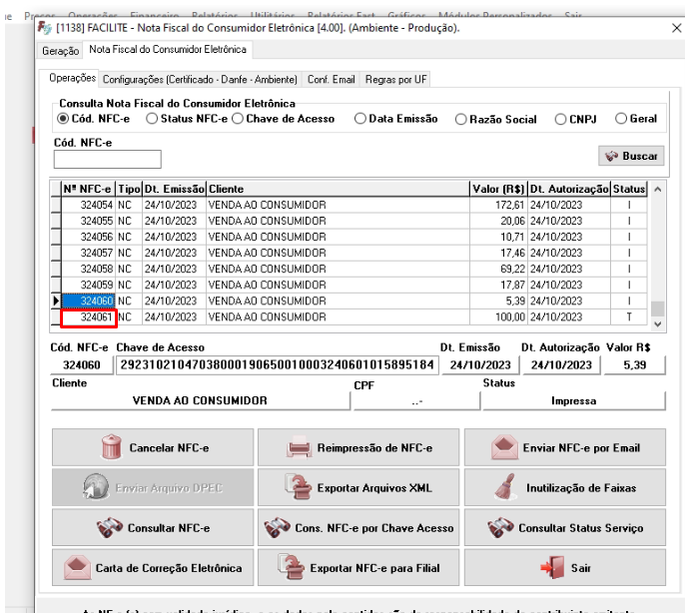Click the Cancelar NFC-e button label
690x616 pixels.
click(169, 447)
